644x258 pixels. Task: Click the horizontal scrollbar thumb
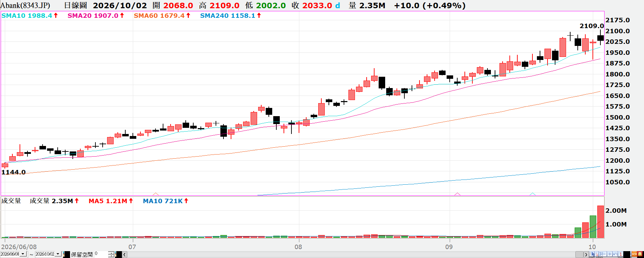[579, 255]
